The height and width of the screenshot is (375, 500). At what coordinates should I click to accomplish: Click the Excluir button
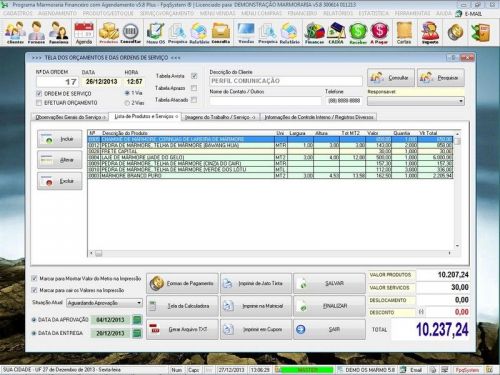pyautogui.click(x=60, y=181)
